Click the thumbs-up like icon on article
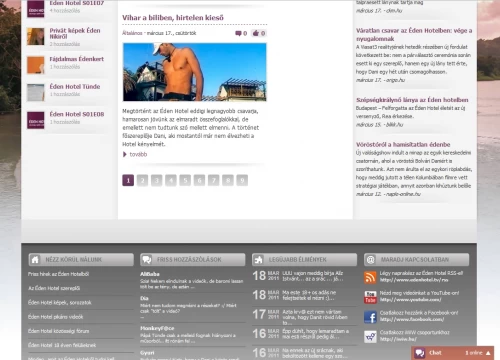The height and width of the screenshot is (360, 500). pos(256,33)
